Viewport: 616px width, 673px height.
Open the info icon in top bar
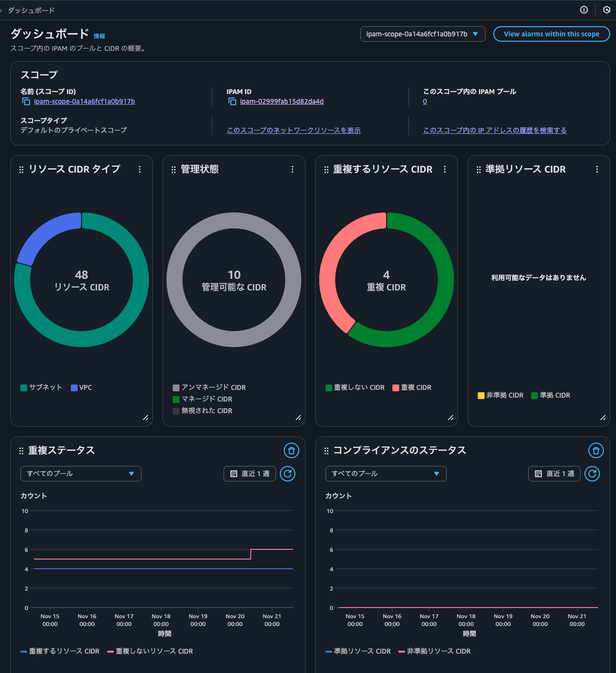pyautogui.click(x=584, y=10)
